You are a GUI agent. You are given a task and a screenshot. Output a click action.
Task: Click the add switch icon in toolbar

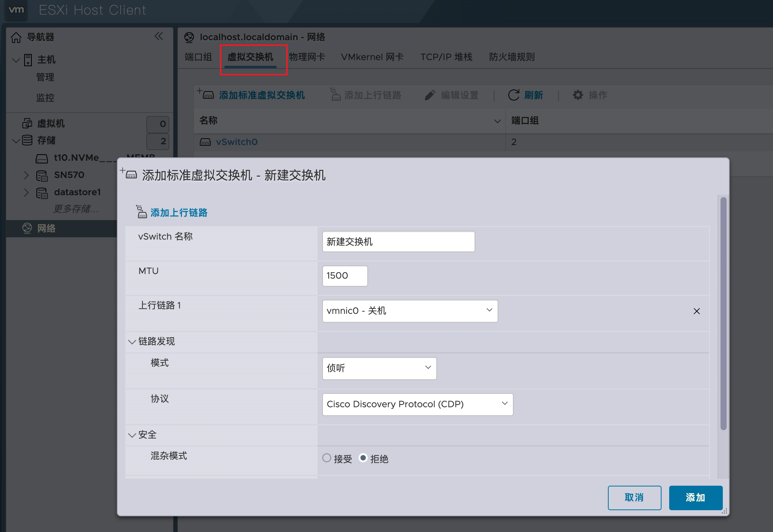(x=206, y=94)
